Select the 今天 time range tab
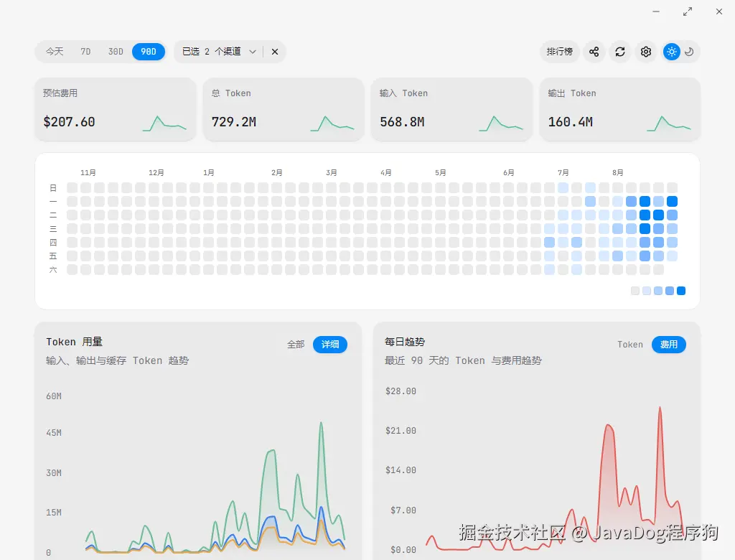735x560 pixels. (x=55, y=52)
